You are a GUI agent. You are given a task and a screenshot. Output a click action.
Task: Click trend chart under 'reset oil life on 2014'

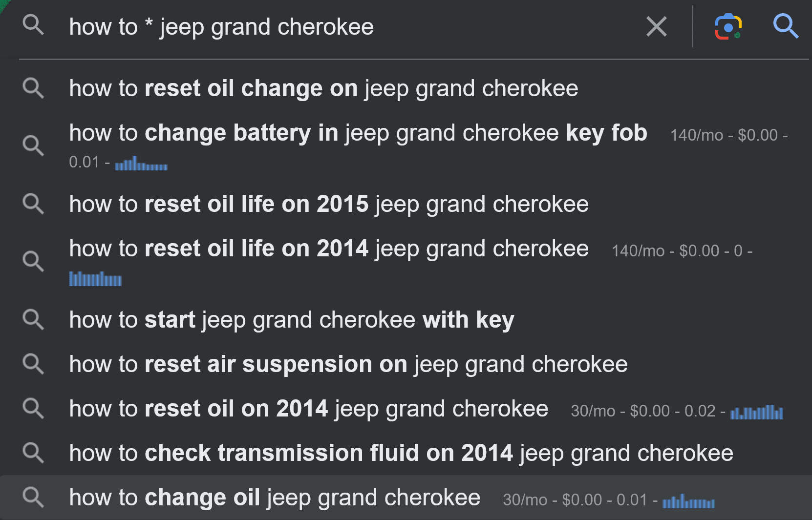coord(95,279)
